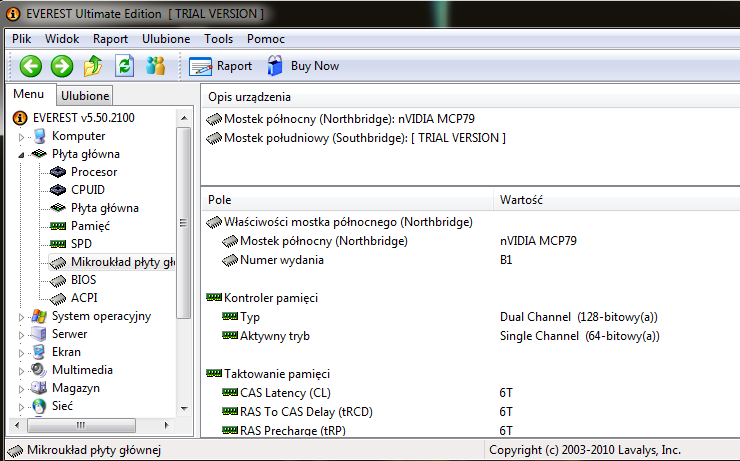
Task: Open the users management icon in toolbar
Action: (x=155, y=66)
